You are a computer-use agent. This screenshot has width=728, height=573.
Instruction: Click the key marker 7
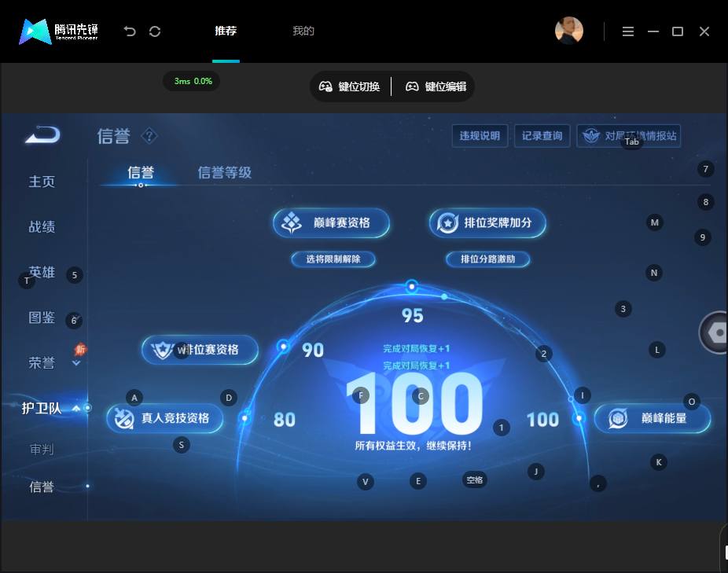[706, 168]
